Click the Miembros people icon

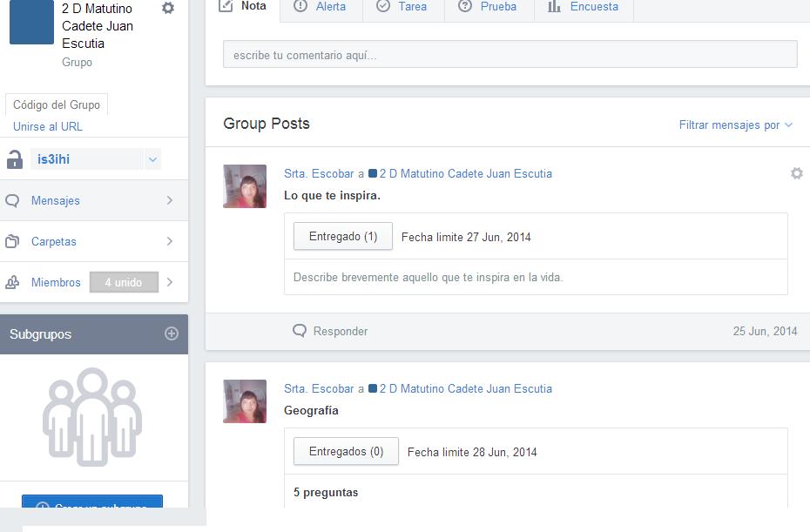click(x=12, y=282)
